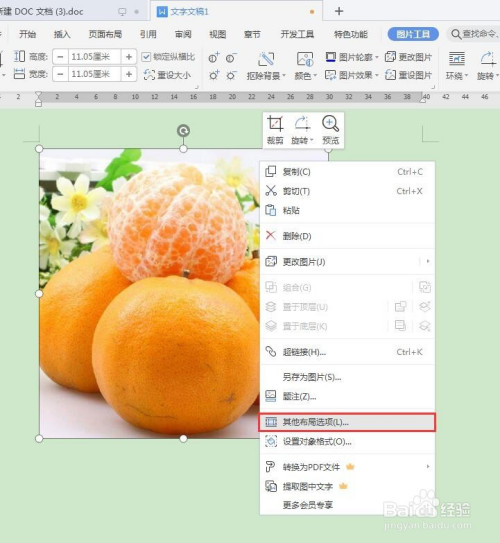Increase width with the plus button
Viewport: 500px width, 543px height.
(129, 74)
